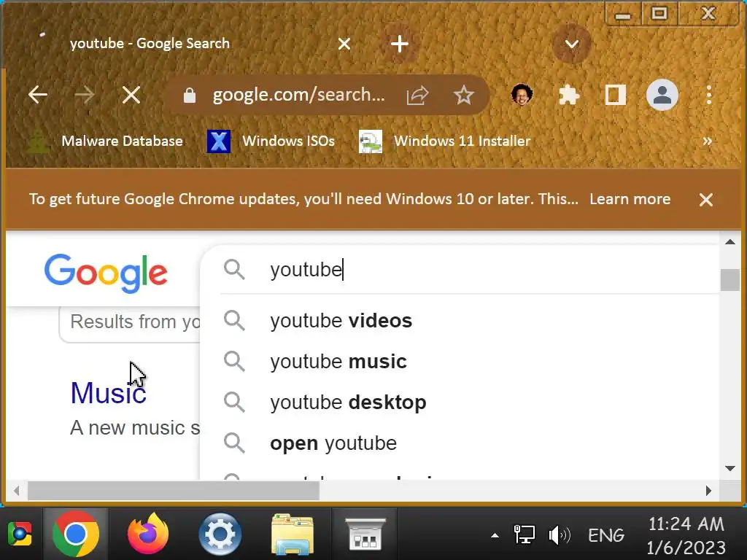
Task: Click the vertical scrollbar up arrow
Action: click(x=729, y=241)
